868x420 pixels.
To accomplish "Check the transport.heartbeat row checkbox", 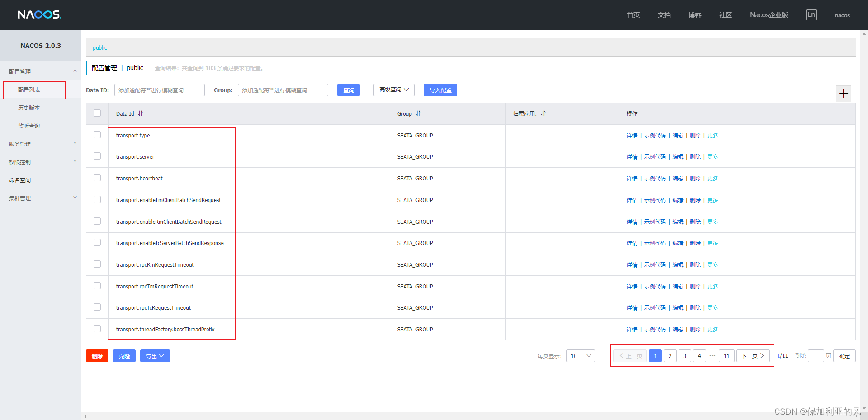I will [x=97, y=178].
